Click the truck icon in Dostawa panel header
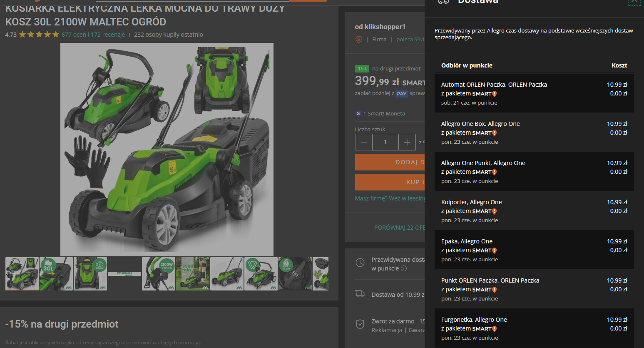This screenshot has height=348, width=644. click(x=443, y=2)
